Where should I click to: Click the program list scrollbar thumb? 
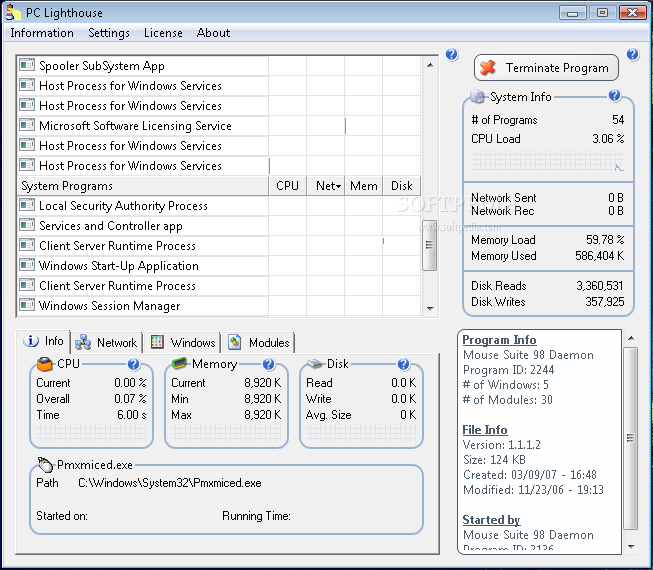click(x=429, y=245)
